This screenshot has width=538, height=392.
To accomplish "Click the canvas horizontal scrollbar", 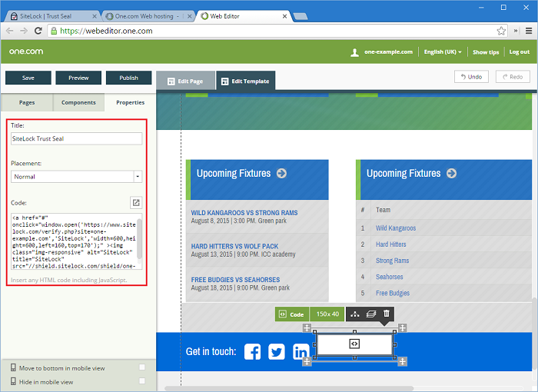I will tap(288, 389).
